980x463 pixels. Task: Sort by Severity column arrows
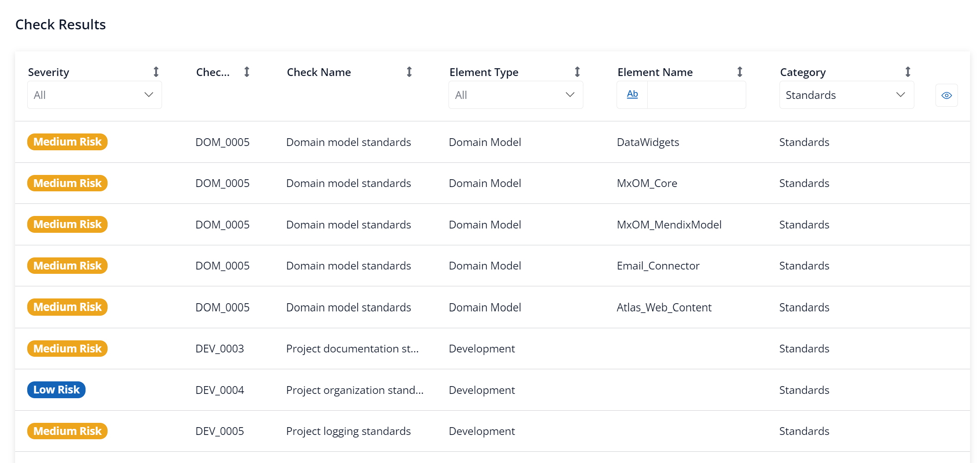[156, 72]
